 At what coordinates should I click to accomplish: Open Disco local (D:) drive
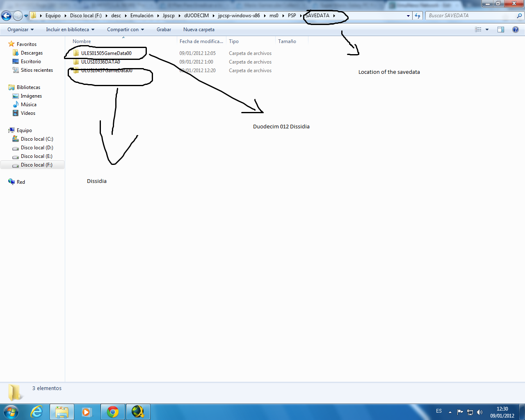[x=37, y=148]
